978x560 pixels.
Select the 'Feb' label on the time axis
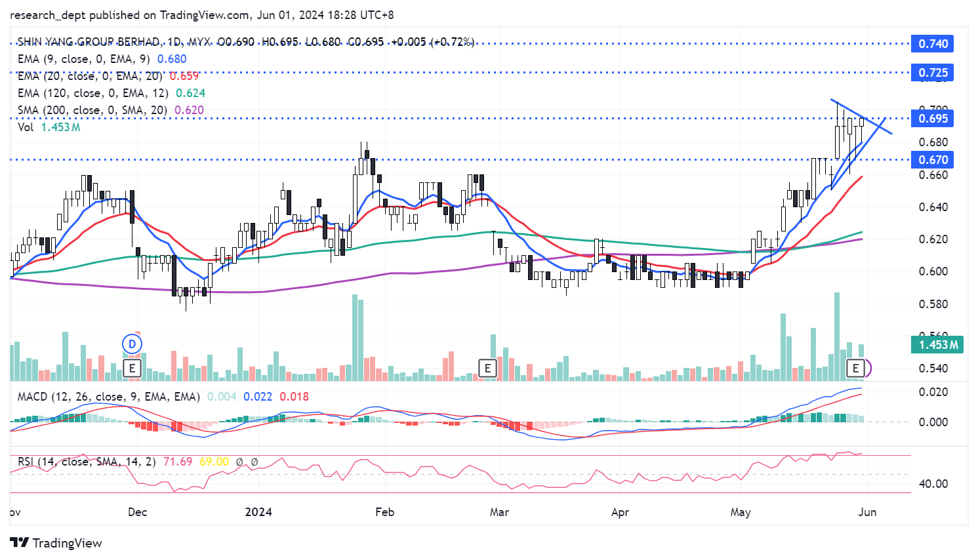coord(384,512)
